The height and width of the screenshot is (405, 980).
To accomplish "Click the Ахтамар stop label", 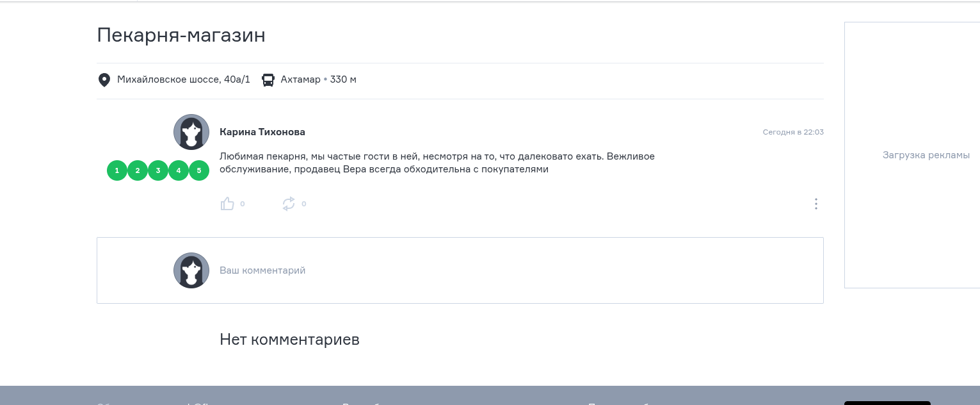I will tap(300, 80).
